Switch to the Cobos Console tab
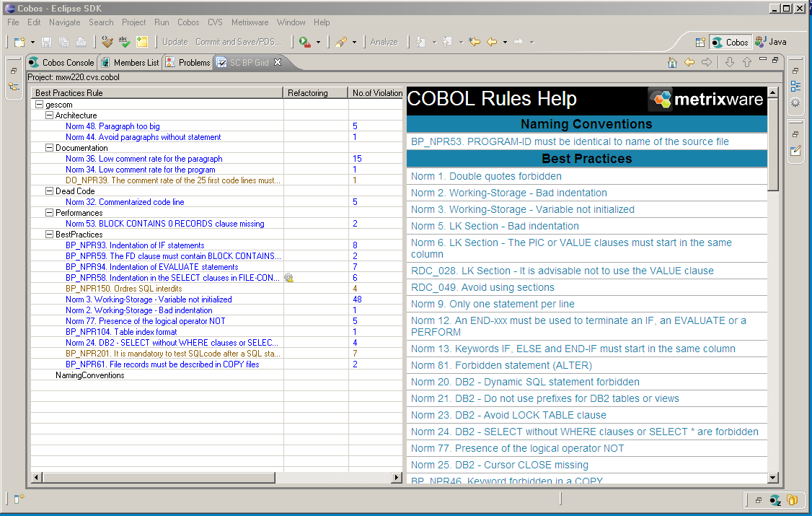812x516 pixels. click(61, 63)
